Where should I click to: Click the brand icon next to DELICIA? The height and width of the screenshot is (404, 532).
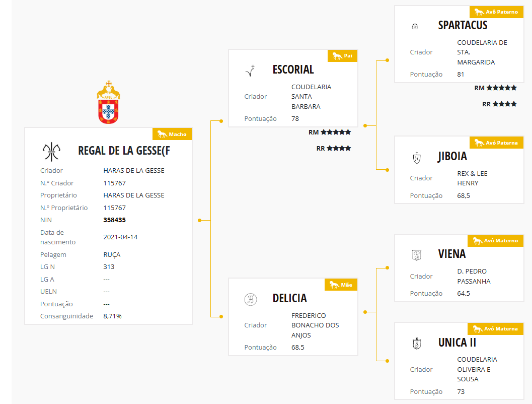point(251,299)
